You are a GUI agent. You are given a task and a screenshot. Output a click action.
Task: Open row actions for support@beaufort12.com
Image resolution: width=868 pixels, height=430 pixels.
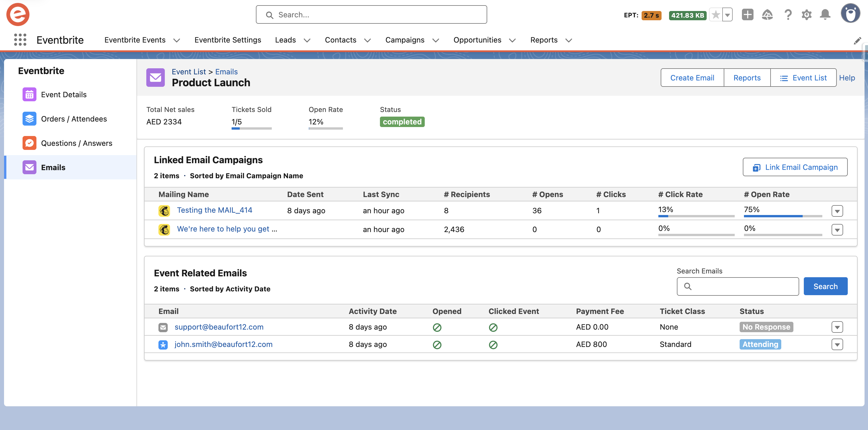[837, 327]
